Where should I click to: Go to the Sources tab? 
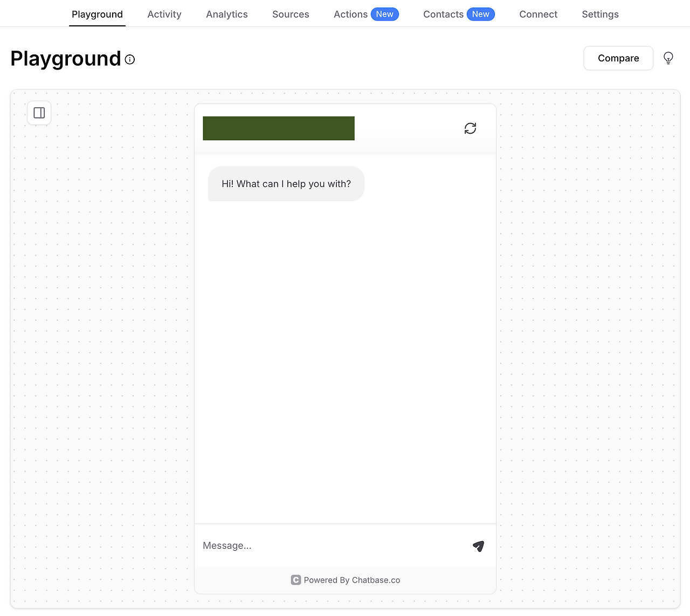(x=291, y=14)
